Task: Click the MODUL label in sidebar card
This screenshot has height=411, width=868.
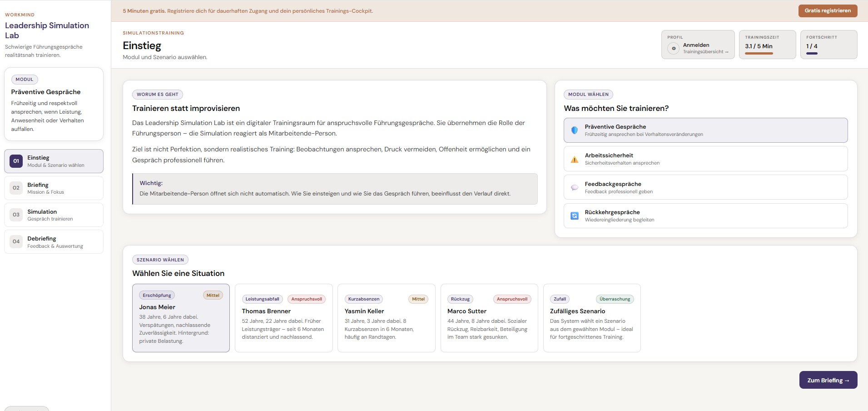Action: [25, 79]
